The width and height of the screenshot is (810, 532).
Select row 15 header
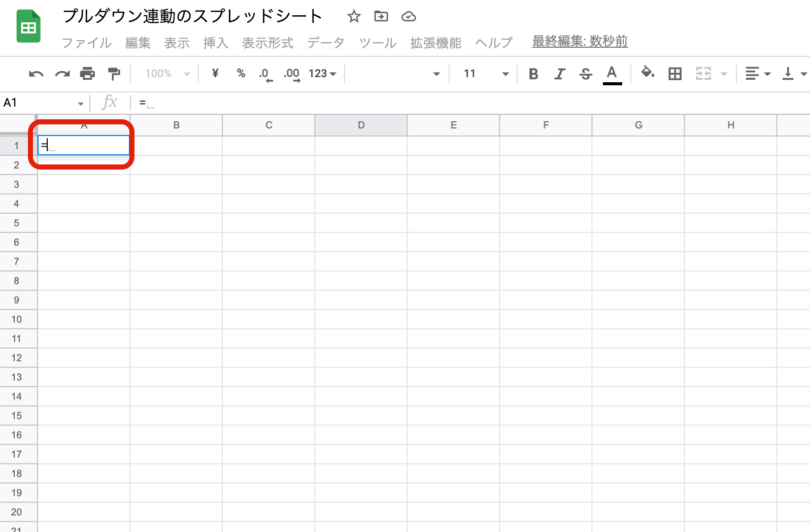(x=18, y=416)
